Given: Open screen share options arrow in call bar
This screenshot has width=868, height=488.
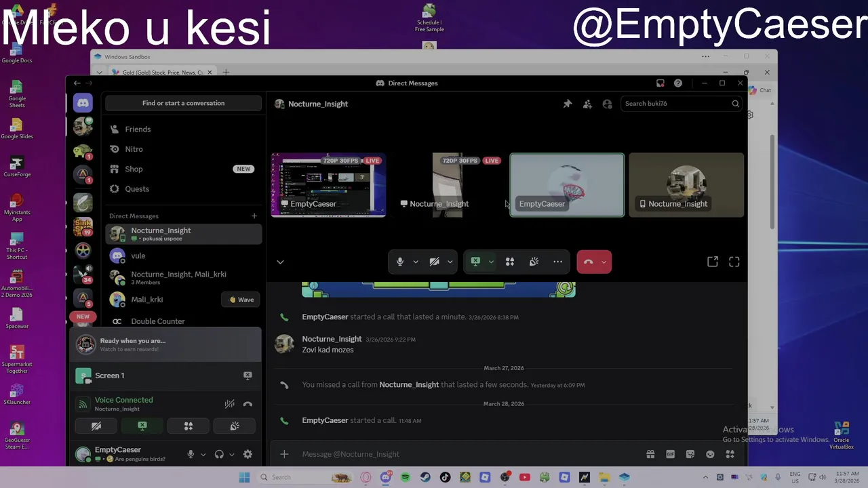Looking at the screenshot, I should point(491,262).
